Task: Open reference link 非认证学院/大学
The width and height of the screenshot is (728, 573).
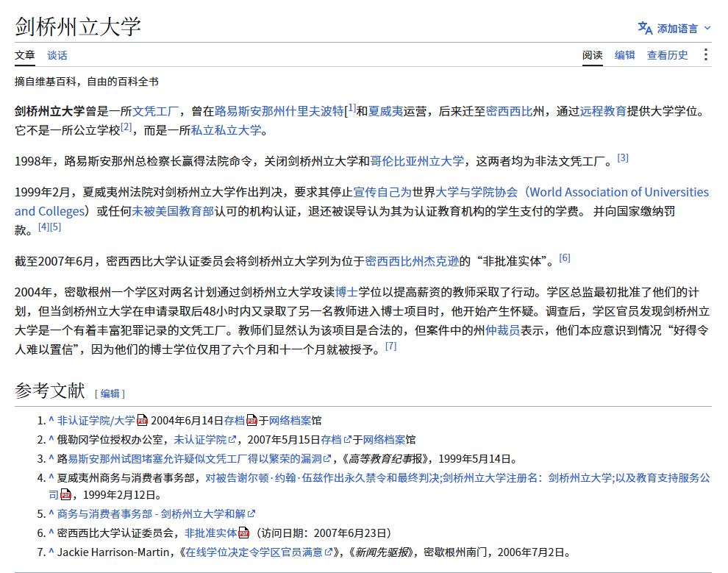Action: (96, 420)
